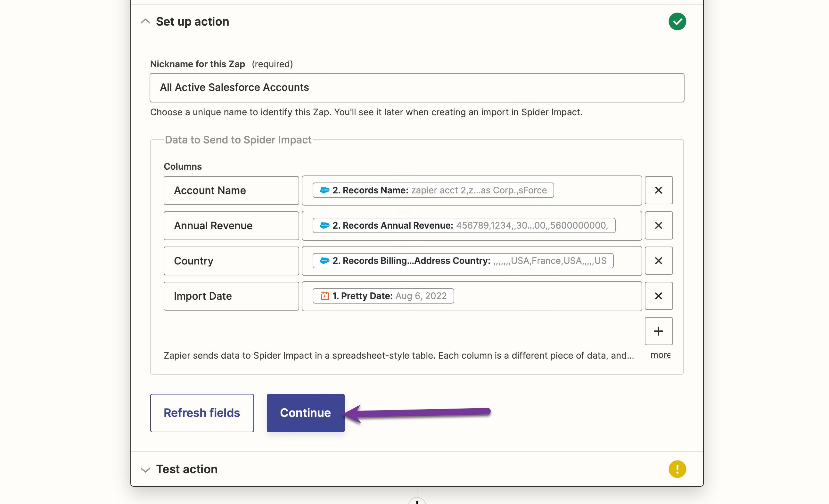Edit the Account Name column field
The height and width of the screenshot is (504, 829).
[x=231, y=190]
